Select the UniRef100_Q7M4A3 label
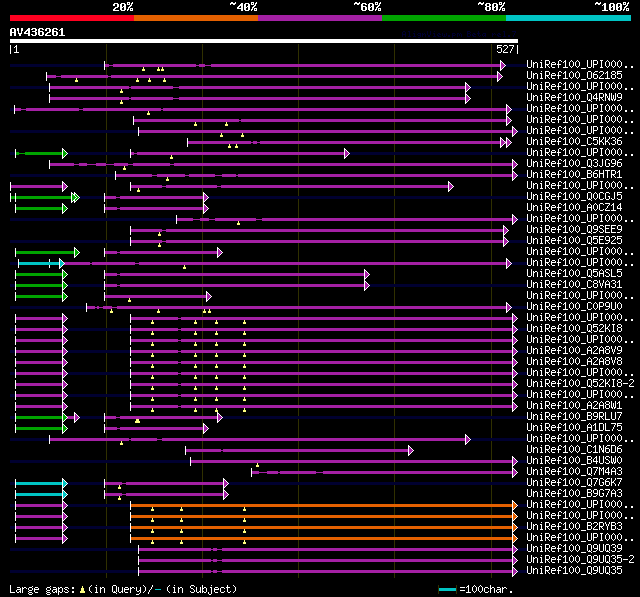Image resolution: width=640 pixels, height=597 pixels. (x=574, y=472)
